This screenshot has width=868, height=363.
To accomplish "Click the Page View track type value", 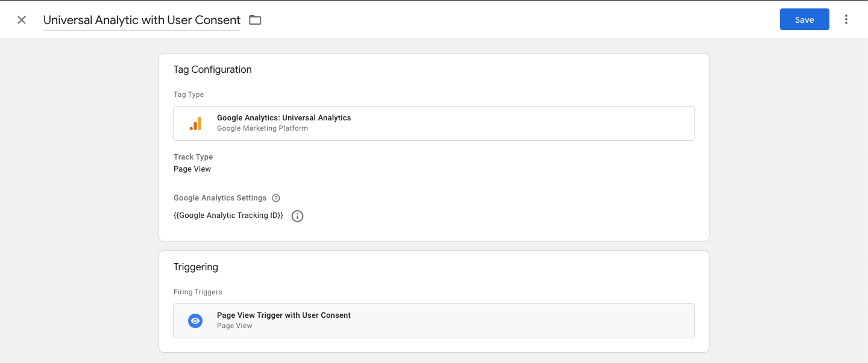I will coord(192,169).
